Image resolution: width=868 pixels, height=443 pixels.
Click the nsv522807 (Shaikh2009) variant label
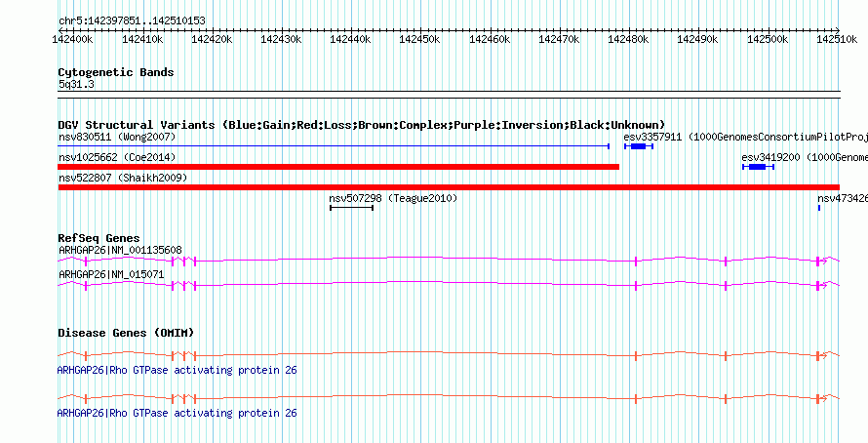[122, 178]
